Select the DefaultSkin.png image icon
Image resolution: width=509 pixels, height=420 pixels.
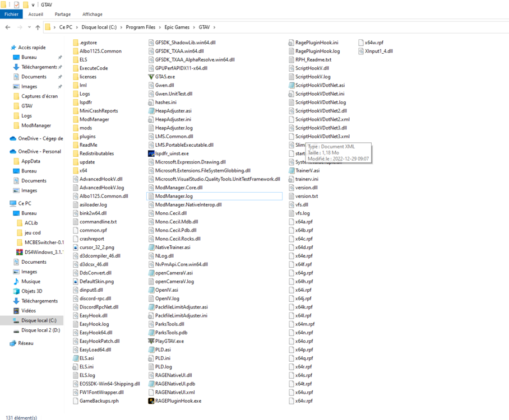click(x=76, y=282)
